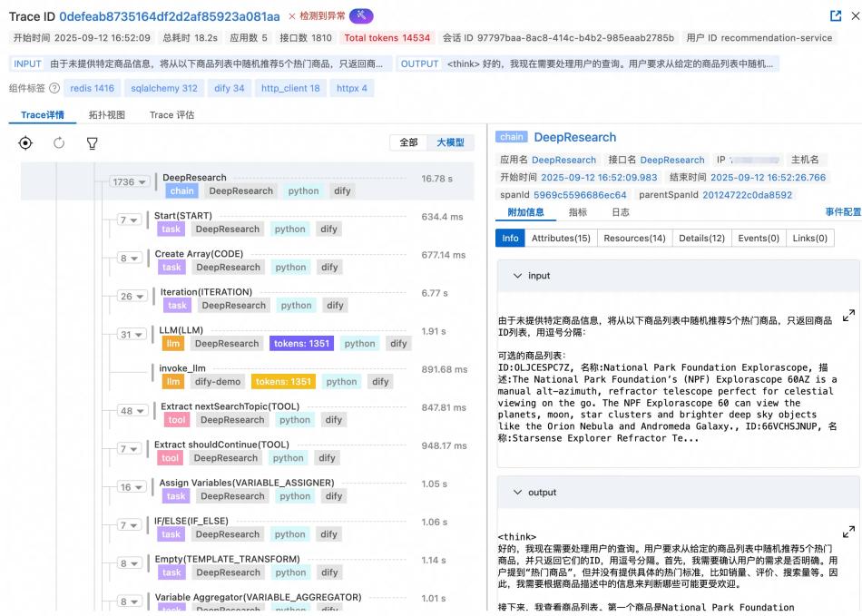862x616 pixels.
Task: Collapse the DeepResearch 1736 node
Action: tap(129, 182)
